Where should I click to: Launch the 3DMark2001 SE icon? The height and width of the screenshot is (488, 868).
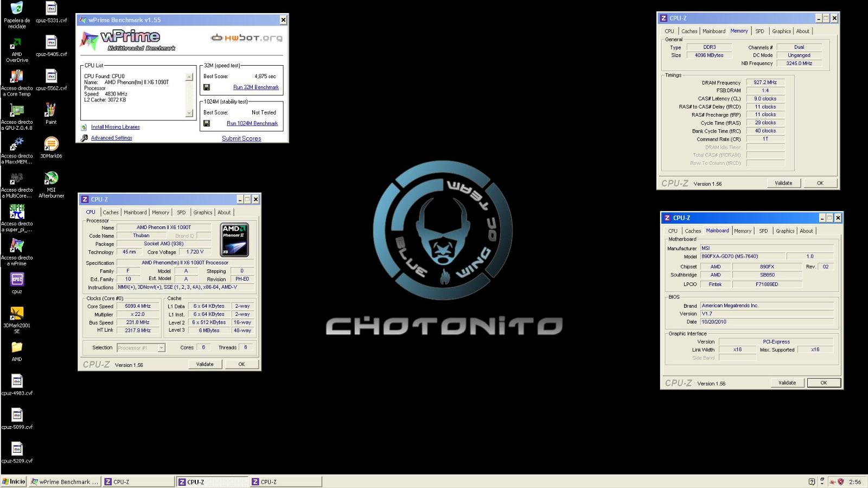pyautogui.click(x=17, y=313)
